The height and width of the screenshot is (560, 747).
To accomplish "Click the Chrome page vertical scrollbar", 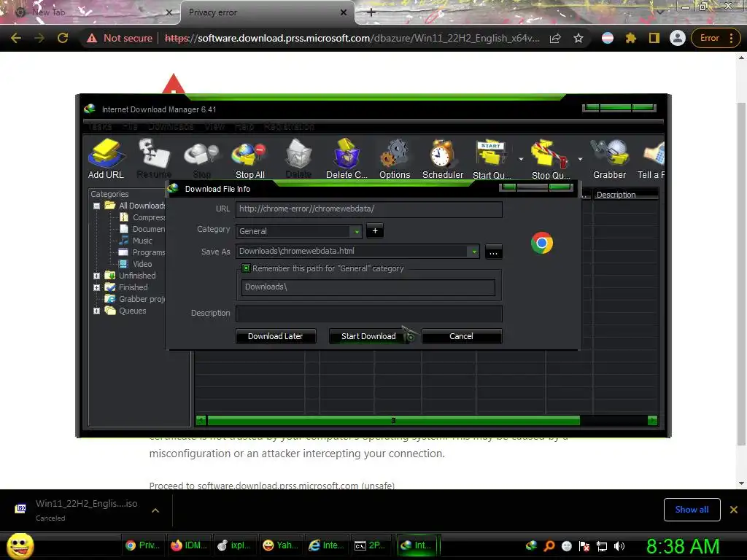I will click(741, 274).
